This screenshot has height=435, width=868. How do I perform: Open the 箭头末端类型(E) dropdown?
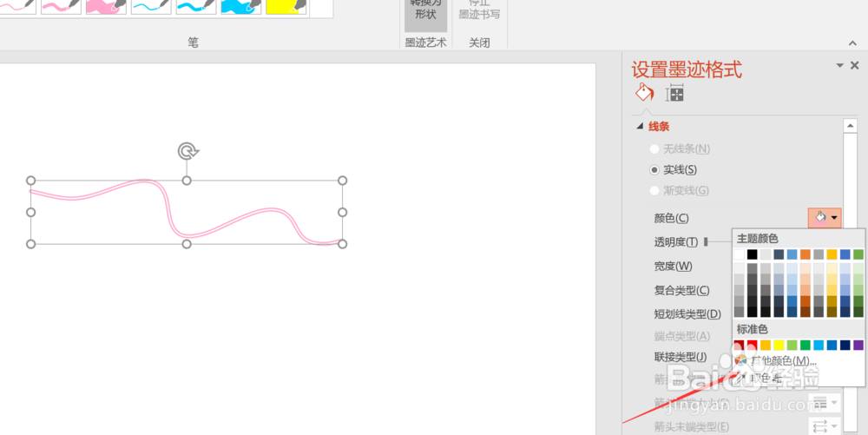click(x=825, y=426)
